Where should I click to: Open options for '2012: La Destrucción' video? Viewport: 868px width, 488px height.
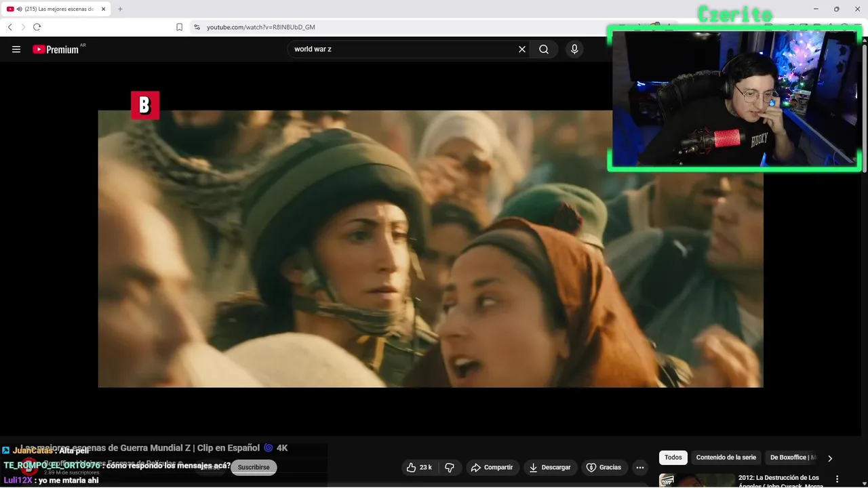pos(837,479)
